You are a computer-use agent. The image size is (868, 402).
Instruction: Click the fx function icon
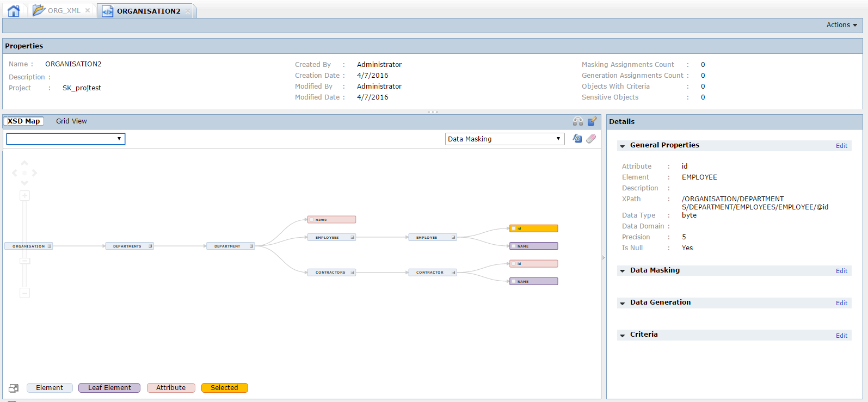577,139
